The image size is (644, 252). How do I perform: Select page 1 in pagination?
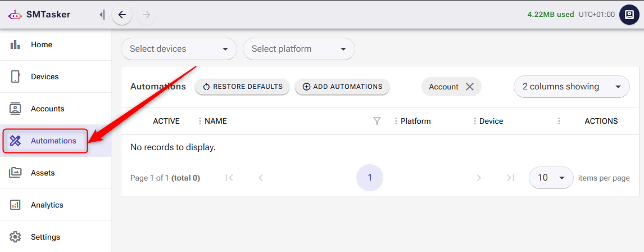point(370,178)
